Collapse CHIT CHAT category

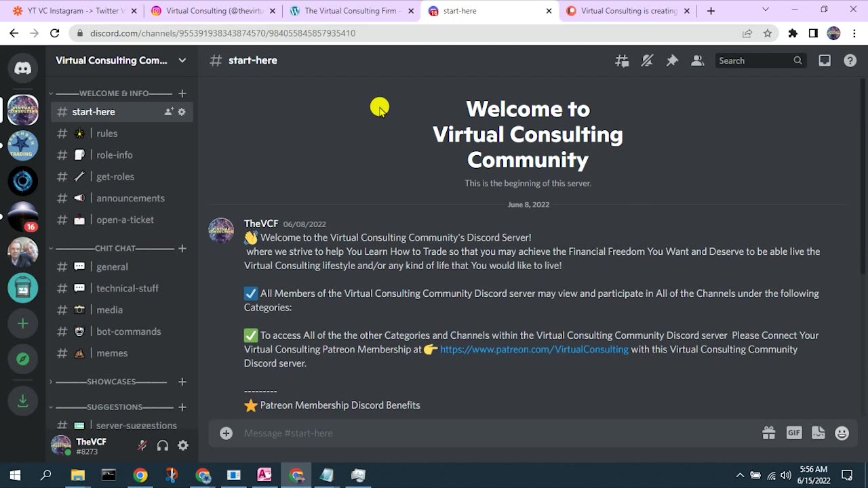coord(112,248)
